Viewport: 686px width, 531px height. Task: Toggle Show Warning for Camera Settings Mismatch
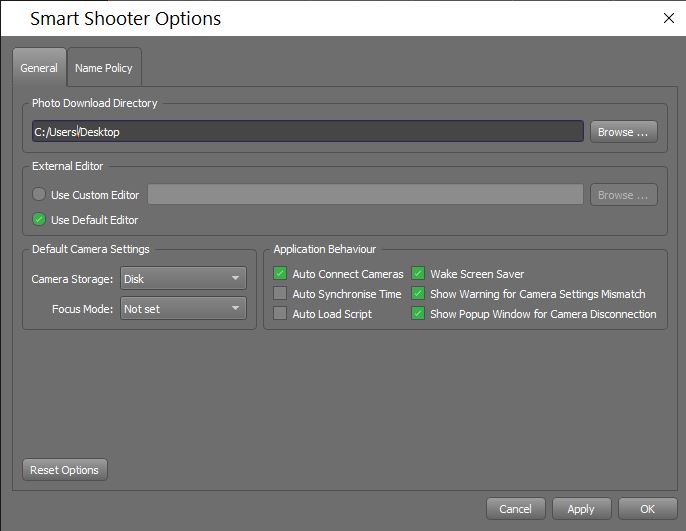pos(418,293)
